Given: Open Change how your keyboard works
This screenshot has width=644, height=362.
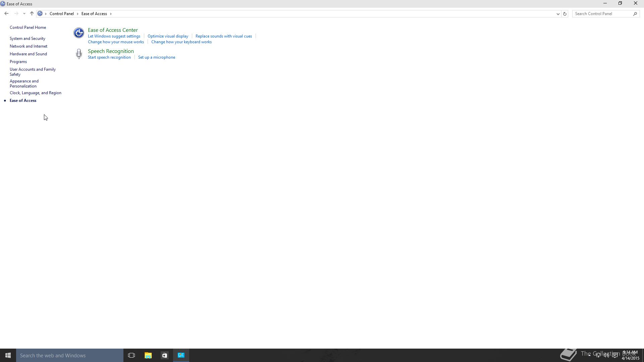Looking at the screenshot, I should click(x=181, y=42).
